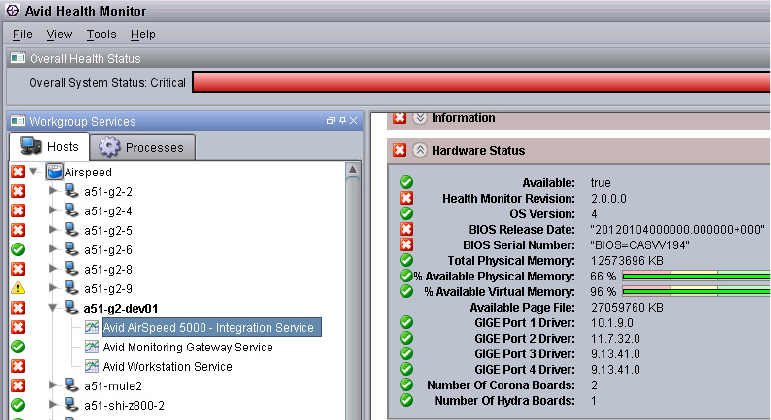Image resolution: width=771 pixels, height=420 pixels.
Task: Select Avid Monitoring Gateway Service
Action: click(x=187, y=347)
